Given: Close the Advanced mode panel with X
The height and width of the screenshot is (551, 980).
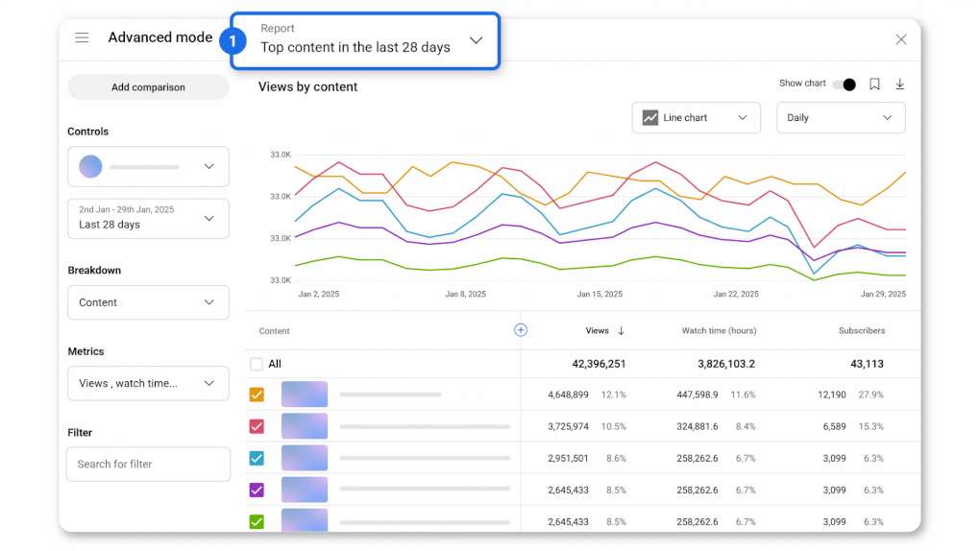Looking at the screenshot, I should (x=900, y=39).
